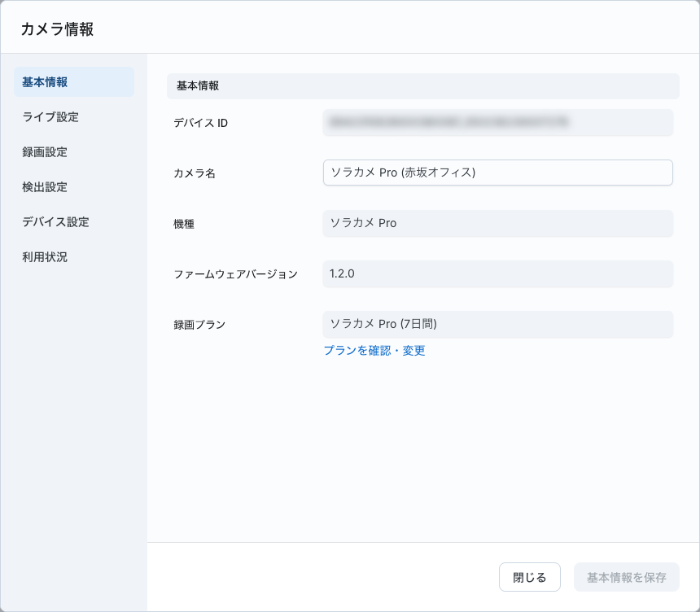The width and height of the screenshot is (700, 612).
Task: Click the firmware version 1.2.0 field
Action: (498, 273)
